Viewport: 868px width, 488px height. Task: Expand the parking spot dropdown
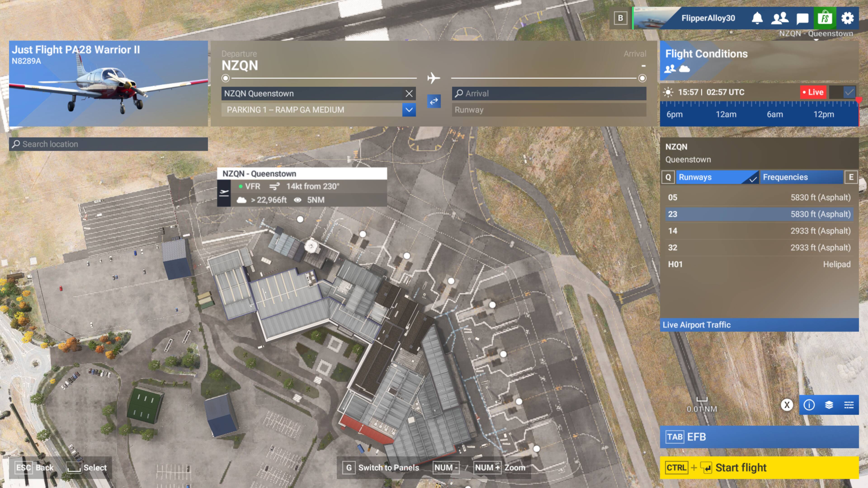pyautogui.click(x=409, y=110)
